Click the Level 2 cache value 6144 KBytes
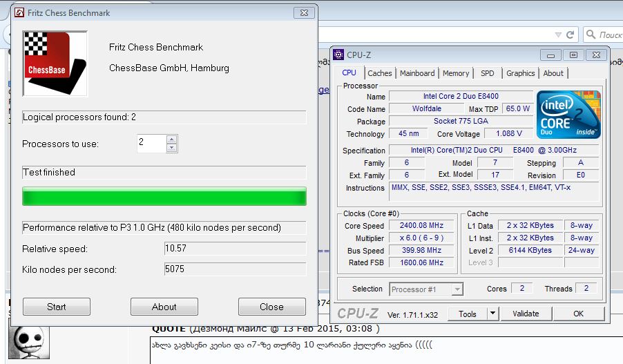Viewport: 623px width, 364px height. pos(530,250)
